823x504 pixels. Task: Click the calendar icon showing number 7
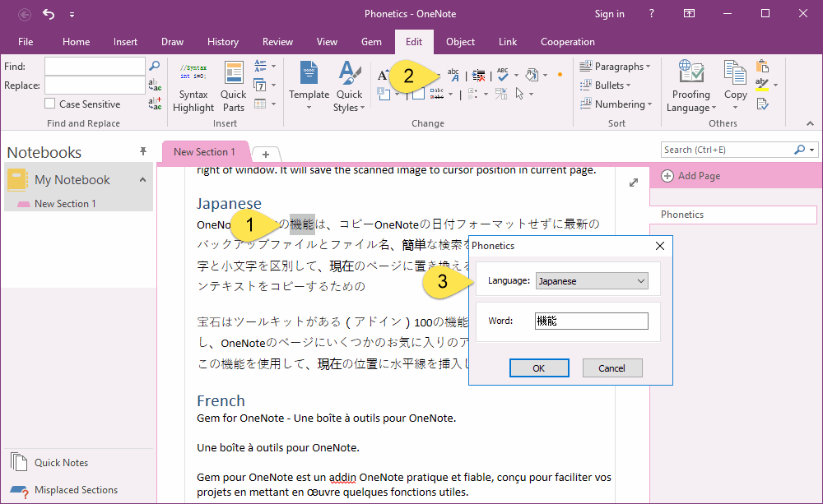click(x=259, y=85)
